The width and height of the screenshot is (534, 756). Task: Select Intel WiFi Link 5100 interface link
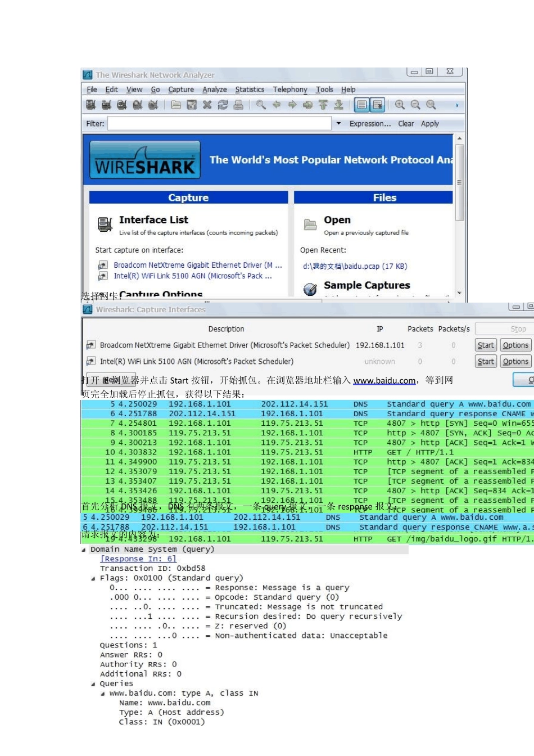[193, 276]
